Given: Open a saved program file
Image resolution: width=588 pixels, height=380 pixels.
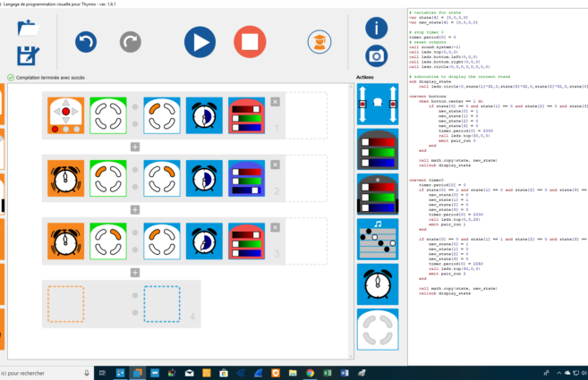Looking at the screenshot, I should 27,28.
